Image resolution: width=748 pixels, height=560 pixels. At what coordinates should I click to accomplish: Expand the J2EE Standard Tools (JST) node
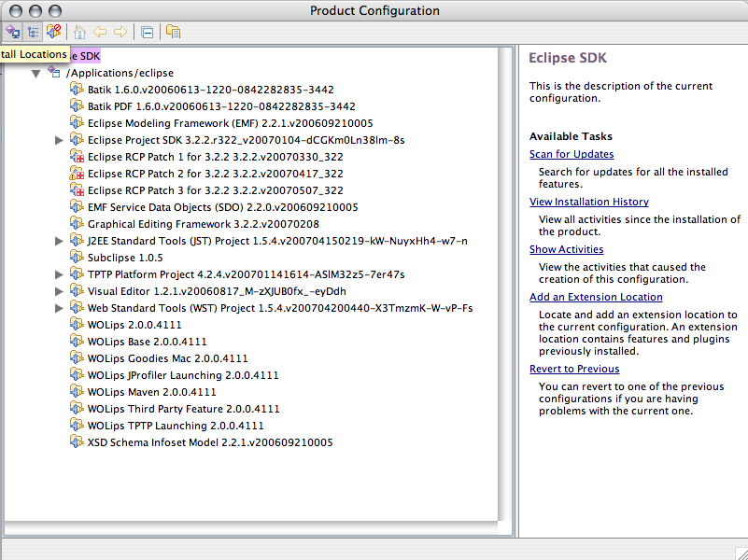click(x=60, y=241)
